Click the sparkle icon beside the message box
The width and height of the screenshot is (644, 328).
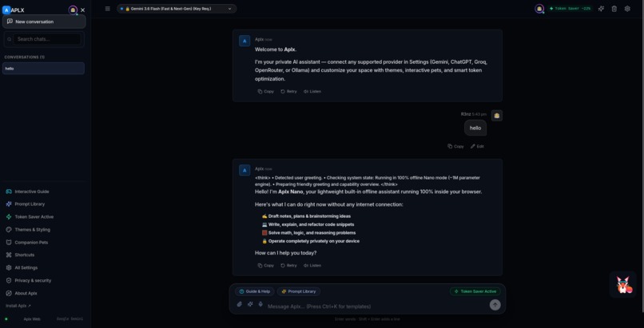250,304
